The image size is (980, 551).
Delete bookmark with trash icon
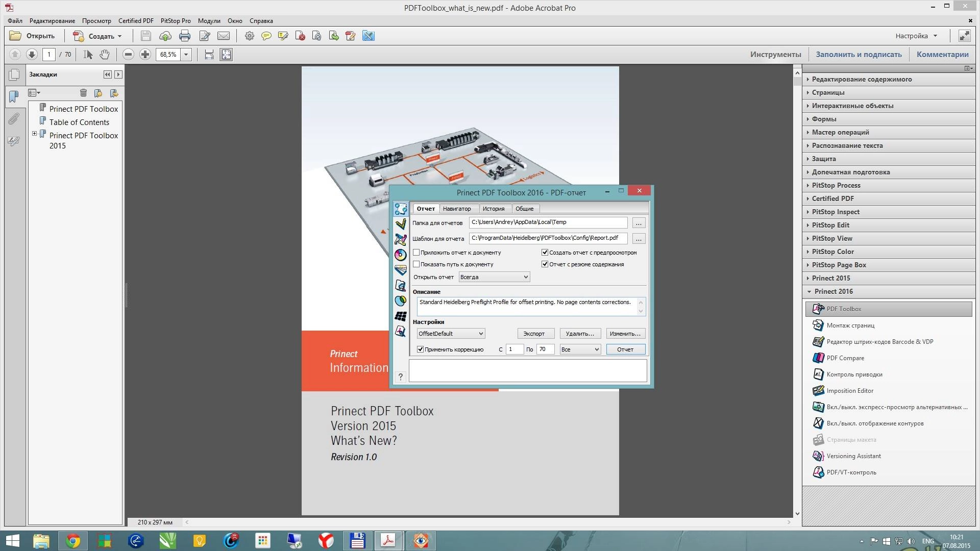[x=83, y=93]
